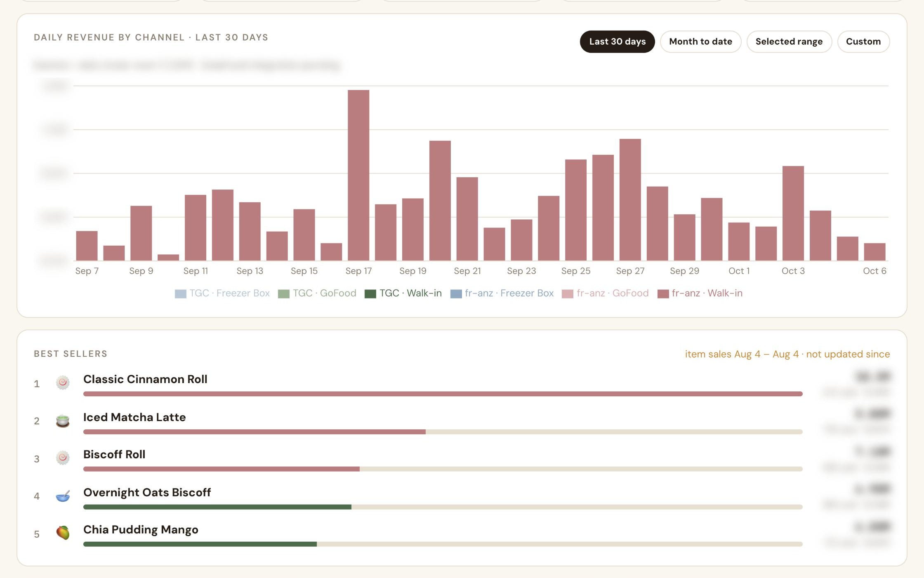
Task: Click the Iced Matcha Latte title
Action: pos(134,417)
